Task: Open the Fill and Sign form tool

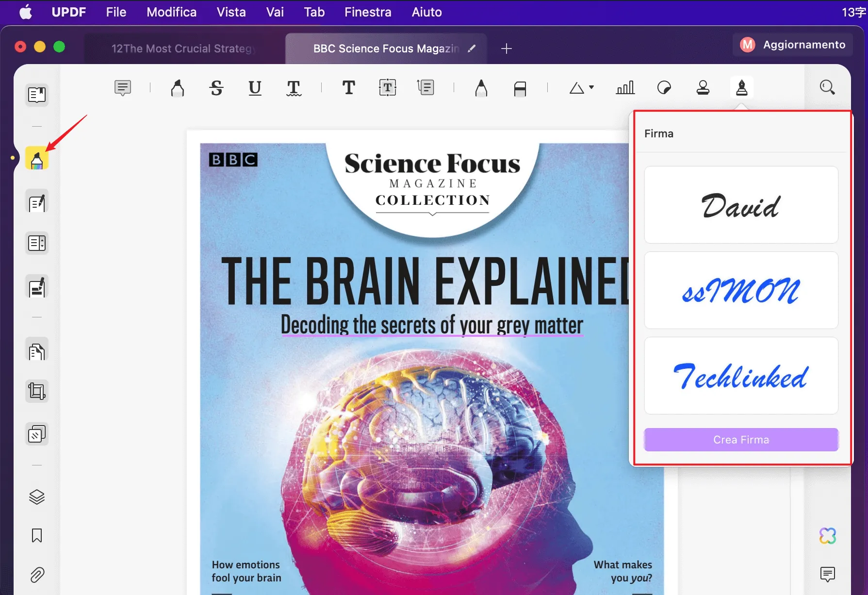Action: click(37, 287)
